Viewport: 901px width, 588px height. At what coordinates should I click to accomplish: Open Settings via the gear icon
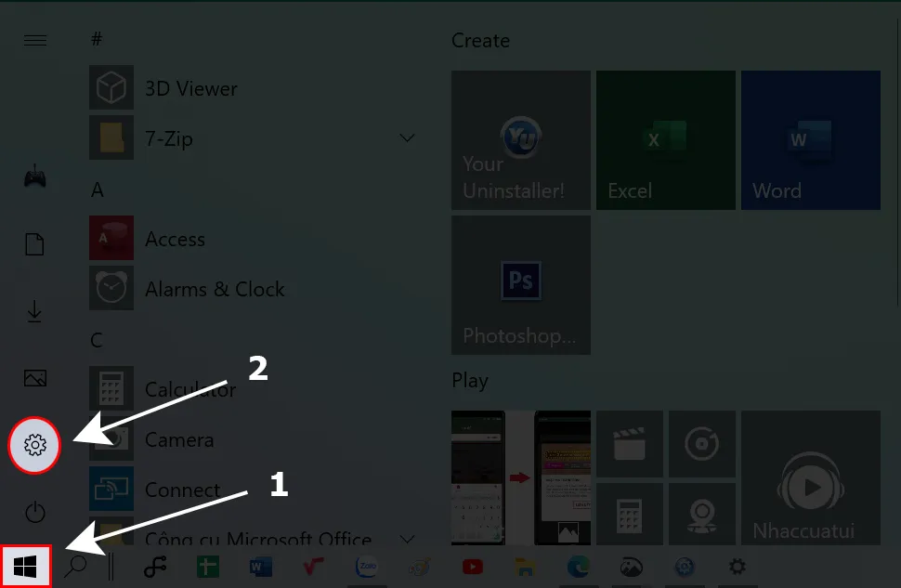pyautogui.click(x=34, y=445)
